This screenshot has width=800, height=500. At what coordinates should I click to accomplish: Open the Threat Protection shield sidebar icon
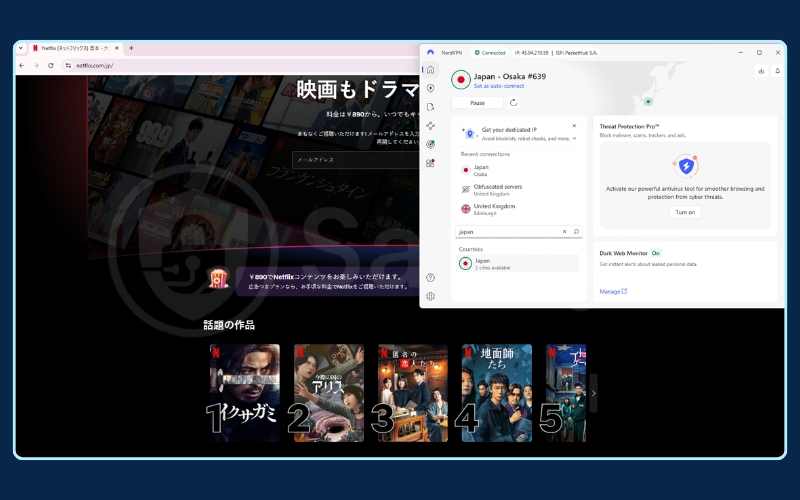[431, 88]
